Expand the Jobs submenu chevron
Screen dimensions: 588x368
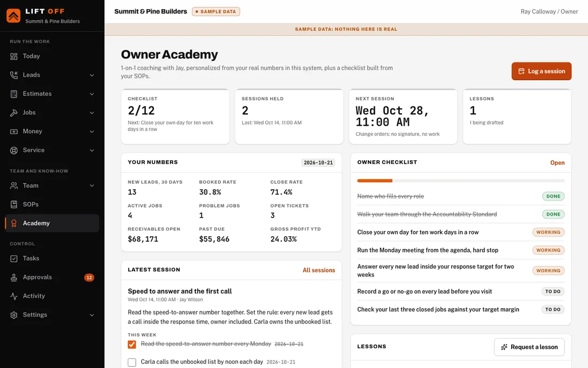point(92,112)
